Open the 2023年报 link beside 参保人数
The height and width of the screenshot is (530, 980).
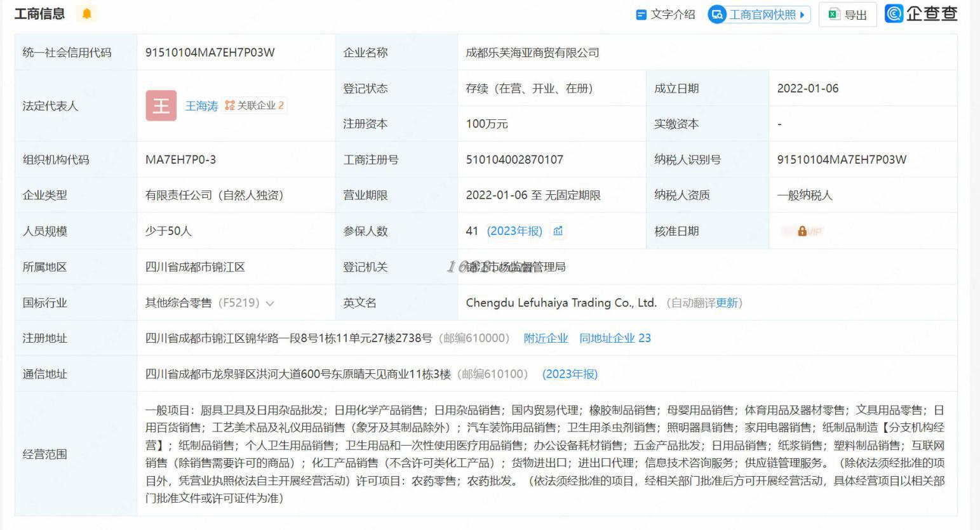click(514, 231)
